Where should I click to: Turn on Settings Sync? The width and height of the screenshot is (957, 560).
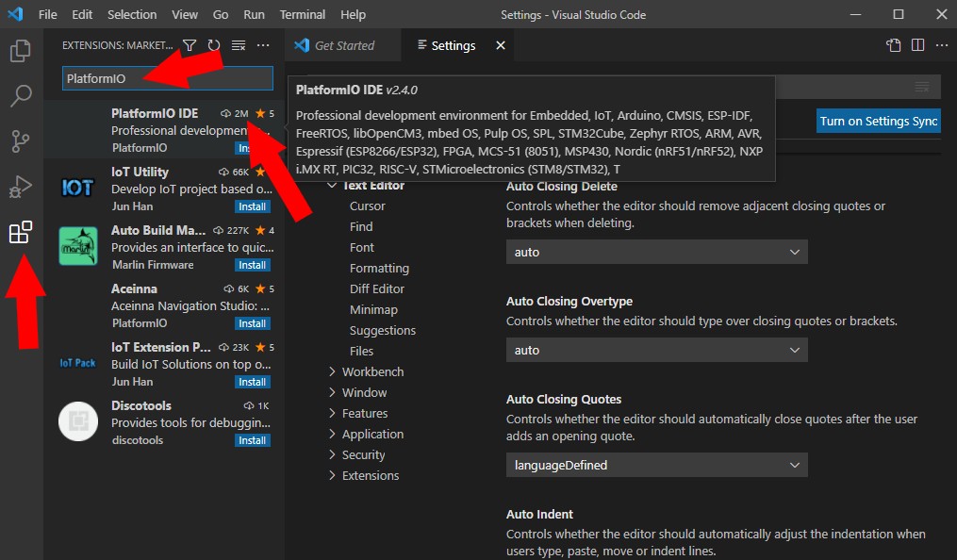(x=878, y=121)
